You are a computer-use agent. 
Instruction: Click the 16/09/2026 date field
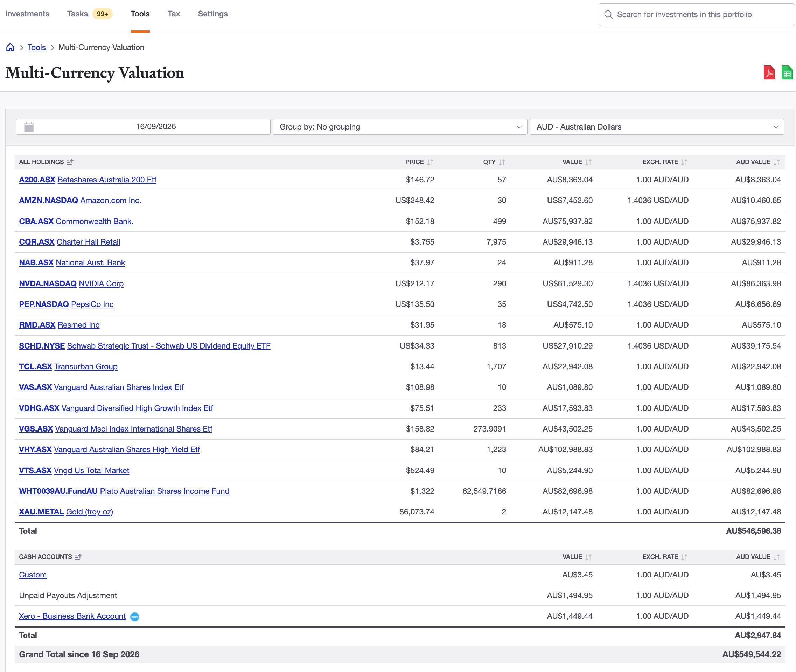[143, 127]
